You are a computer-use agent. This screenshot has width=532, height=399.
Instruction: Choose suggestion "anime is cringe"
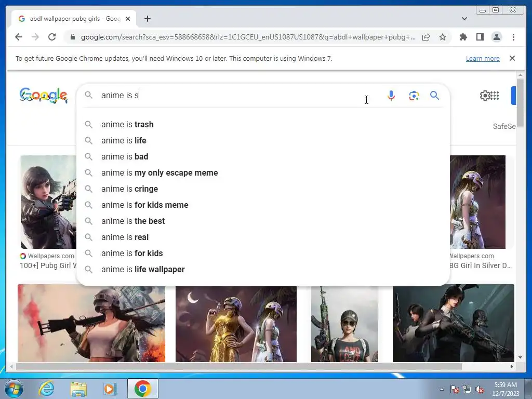tap(263, 189)
